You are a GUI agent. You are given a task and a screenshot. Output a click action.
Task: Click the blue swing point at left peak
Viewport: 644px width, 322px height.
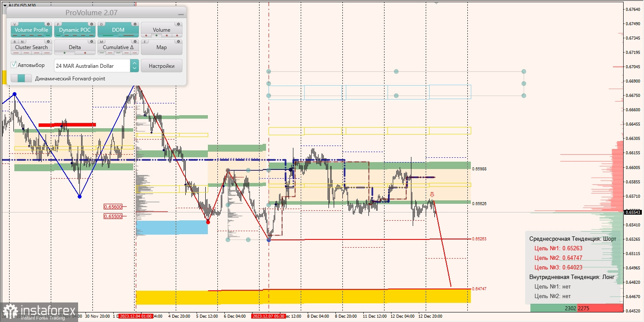[x=14, y=94]
